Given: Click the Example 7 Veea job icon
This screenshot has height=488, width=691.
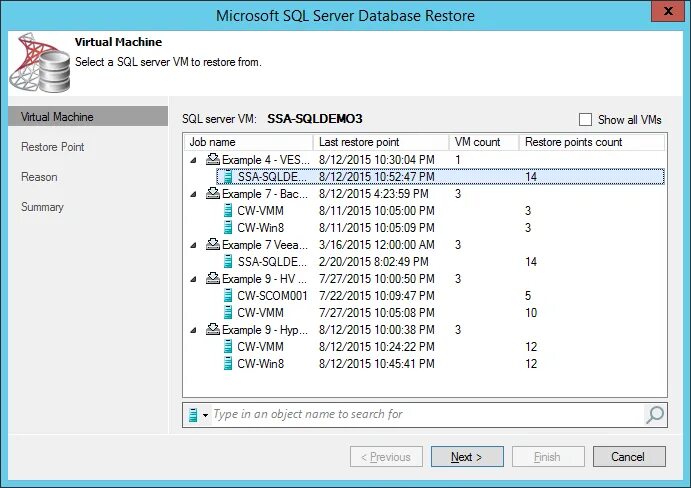Looking at the screenshot, I should click(213, 244).
